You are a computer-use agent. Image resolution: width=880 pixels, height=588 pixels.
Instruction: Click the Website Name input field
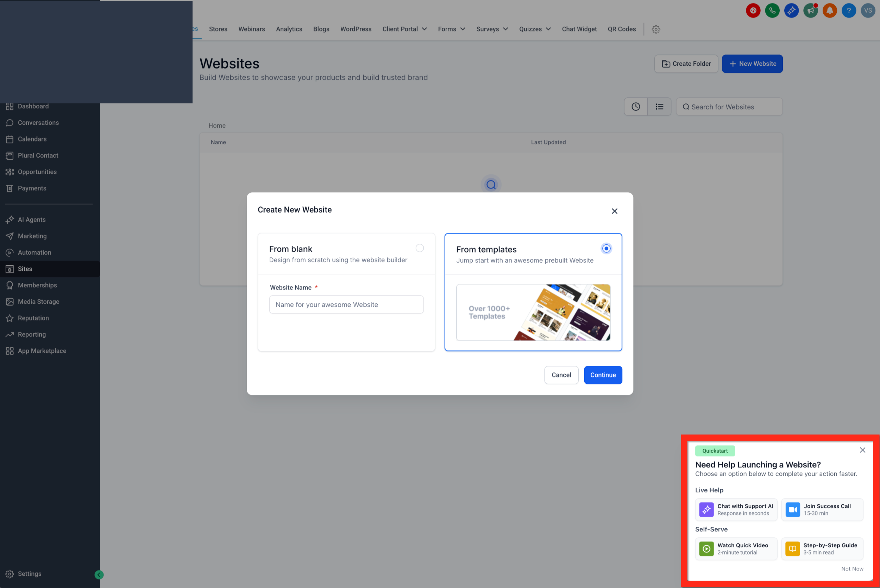tap(346, 305)
